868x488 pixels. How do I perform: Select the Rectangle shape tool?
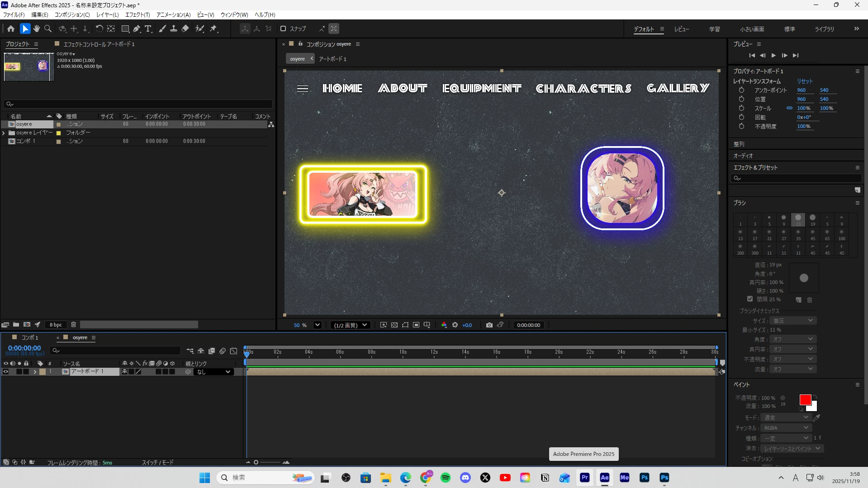tap(125, 28)
